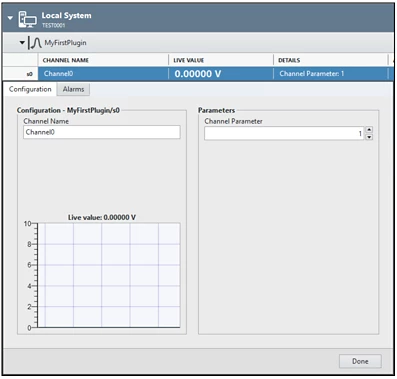Screen dimensions: 397x379
Task: Click the Channel Parameter: 1 details cell
Action: [331, 74]
